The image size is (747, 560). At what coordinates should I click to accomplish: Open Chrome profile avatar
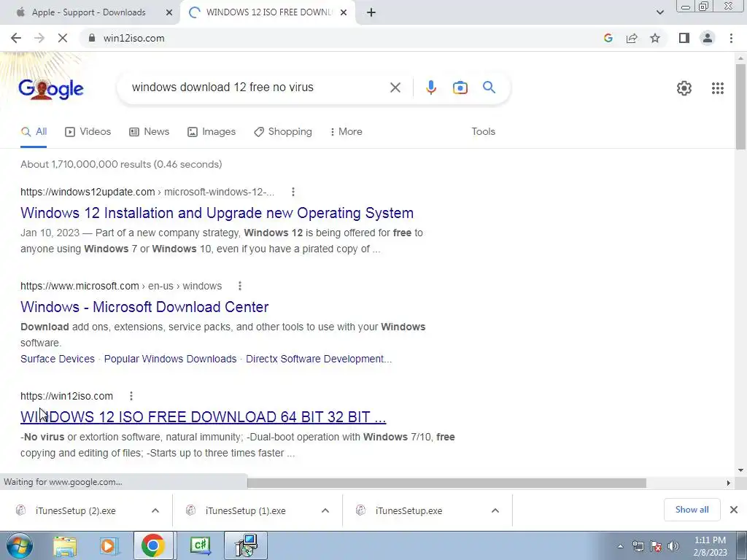point(708,38)
